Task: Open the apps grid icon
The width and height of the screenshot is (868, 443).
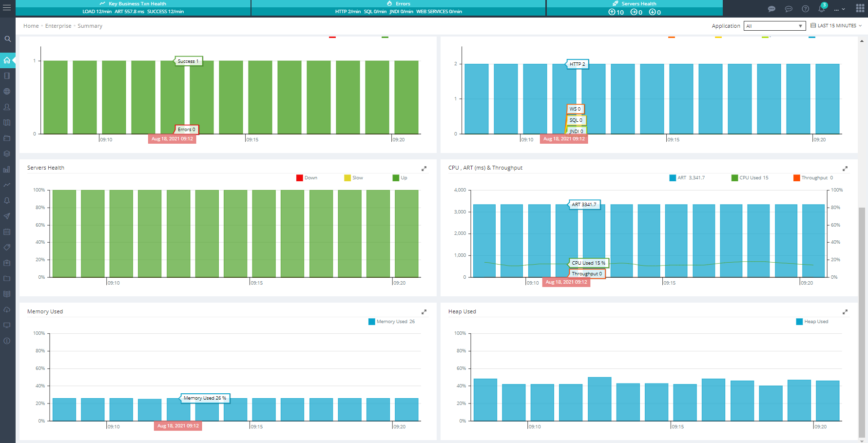Action: pyautogui.click(x=860, y=9)
